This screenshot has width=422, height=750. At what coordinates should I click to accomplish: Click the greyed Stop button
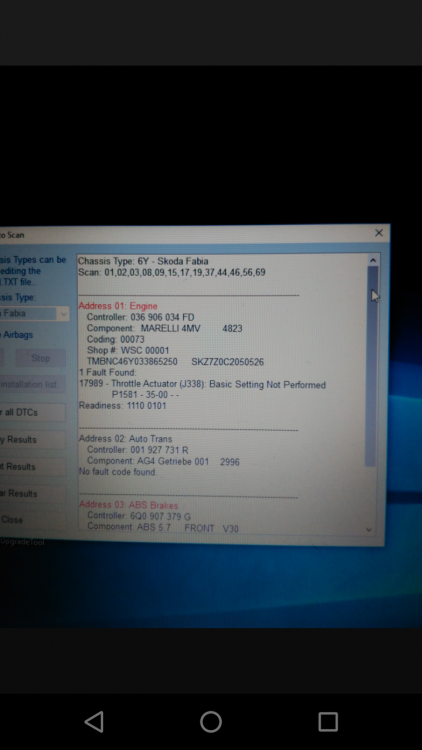(x=40, y=358)
